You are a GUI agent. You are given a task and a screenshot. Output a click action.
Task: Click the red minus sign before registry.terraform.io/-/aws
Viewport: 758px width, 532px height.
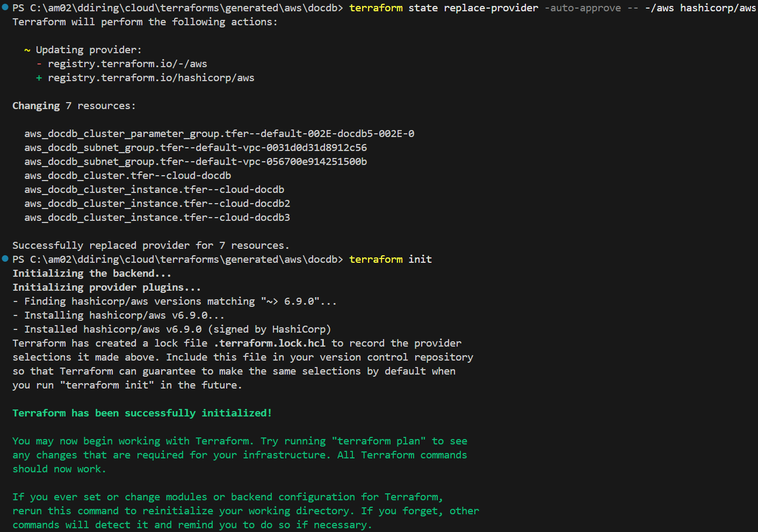39,64
